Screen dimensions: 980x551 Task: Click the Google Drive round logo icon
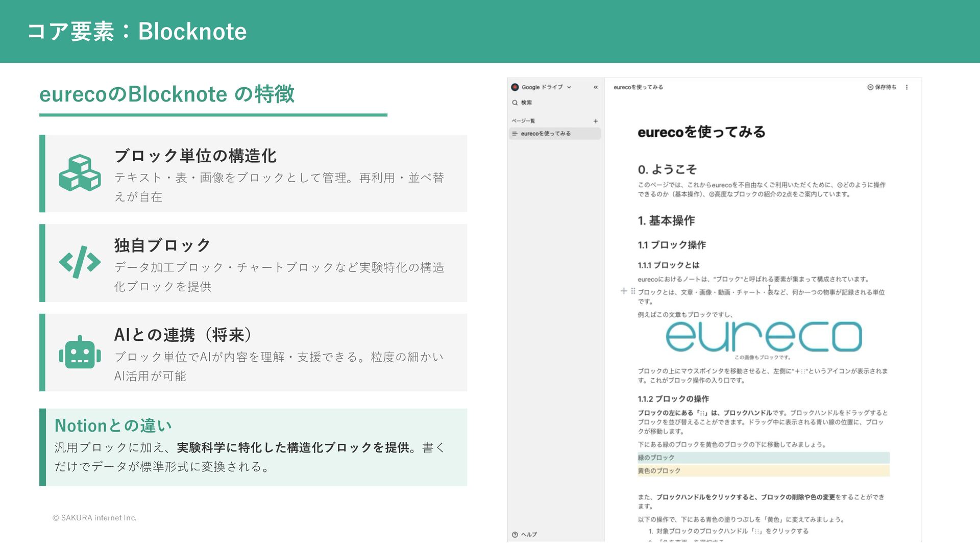pos(515,87)
